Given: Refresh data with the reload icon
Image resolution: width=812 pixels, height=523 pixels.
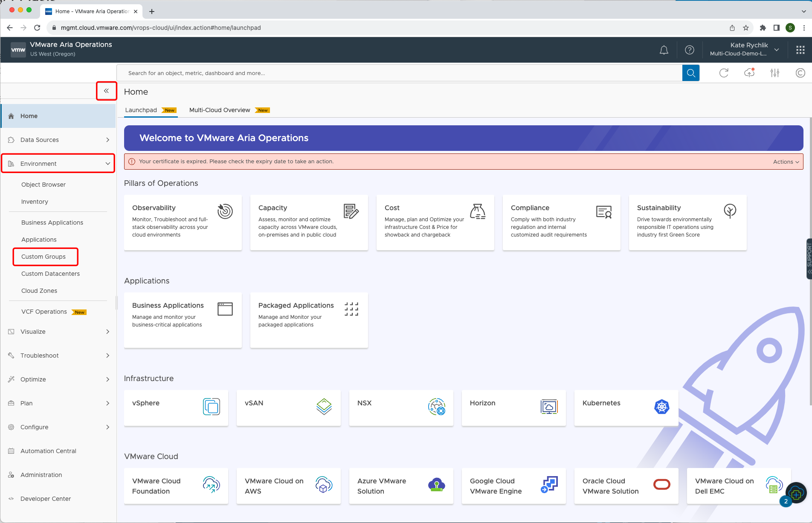Looking at the screenshot, I should pyautogui.click(x=724, y=73).
